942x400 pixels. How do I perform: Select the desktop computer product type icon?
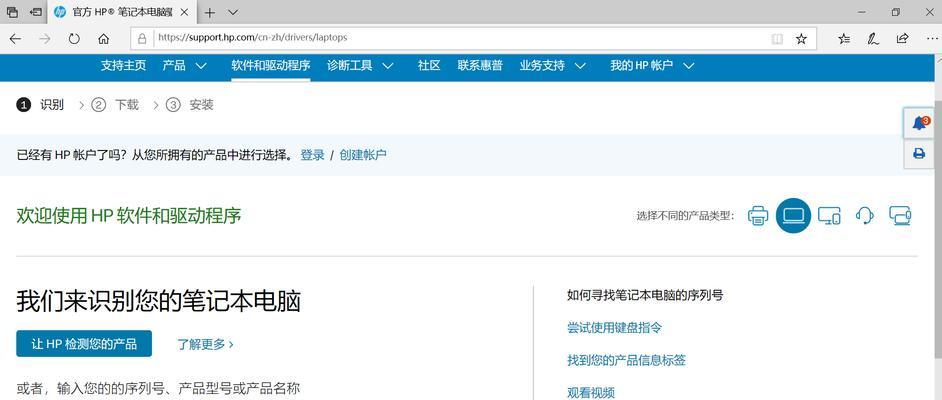829,215
